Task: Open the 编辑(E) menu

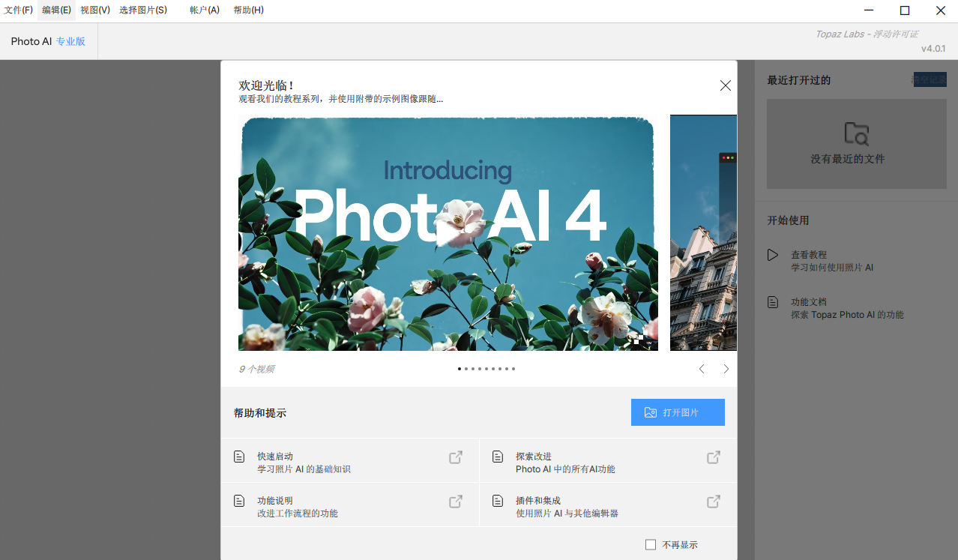Action: coord(56,10)
